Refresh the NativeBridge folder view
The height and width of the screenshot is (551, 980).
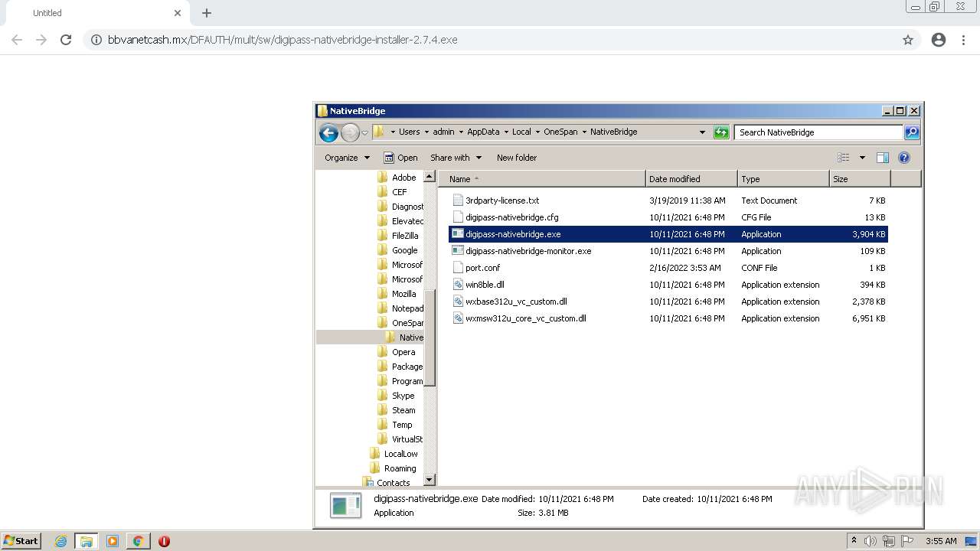point(721,132)
